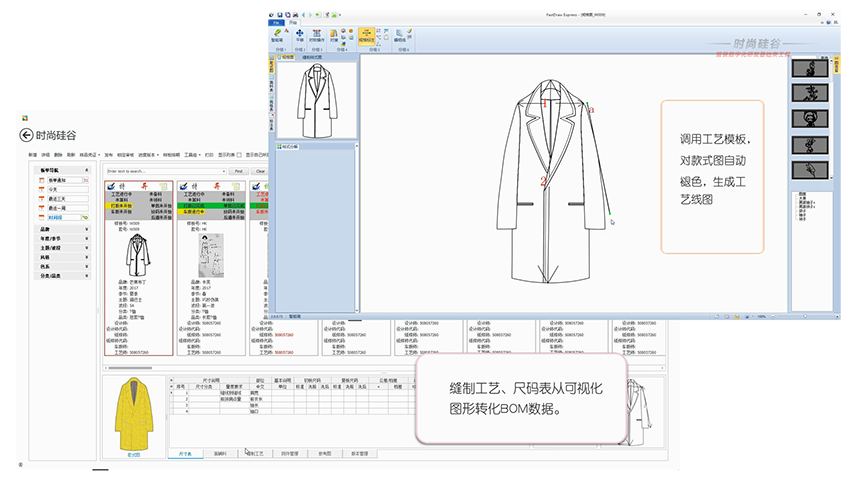Click the yellow coat 款式图 preview image
The height and width of the screenshot is (478, 850).
pos(133,415)
